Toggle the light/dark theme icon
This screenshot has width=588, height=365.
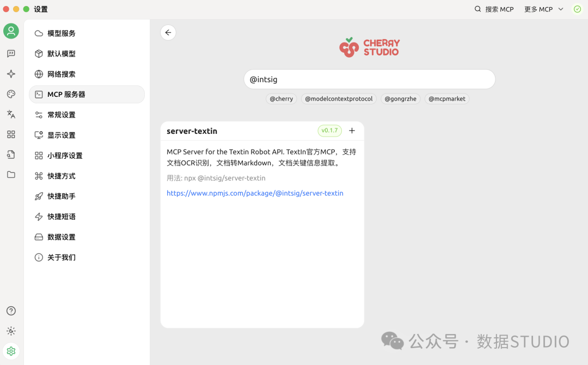pyautogui.click(x=11, y=331)
